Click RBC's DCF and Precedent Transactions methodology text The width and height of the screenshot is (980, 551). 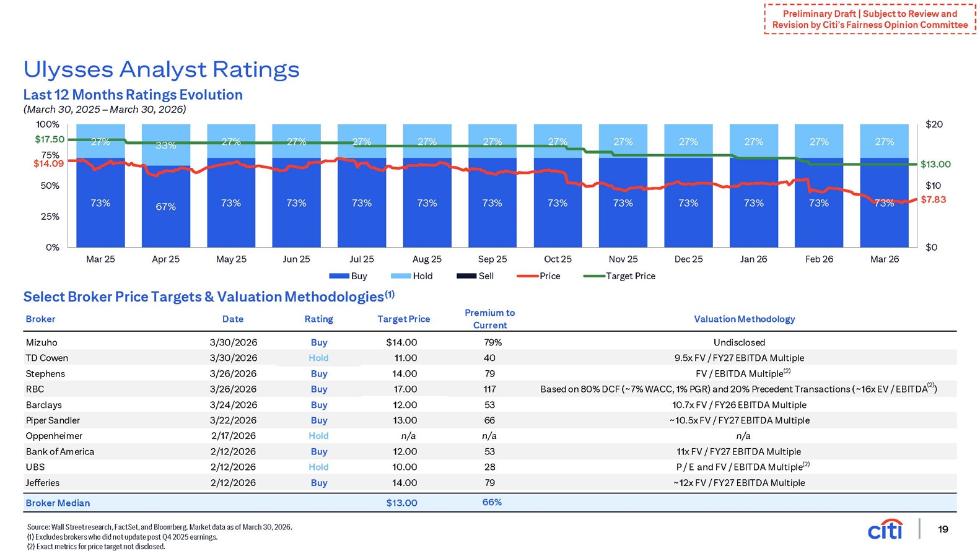738,389
